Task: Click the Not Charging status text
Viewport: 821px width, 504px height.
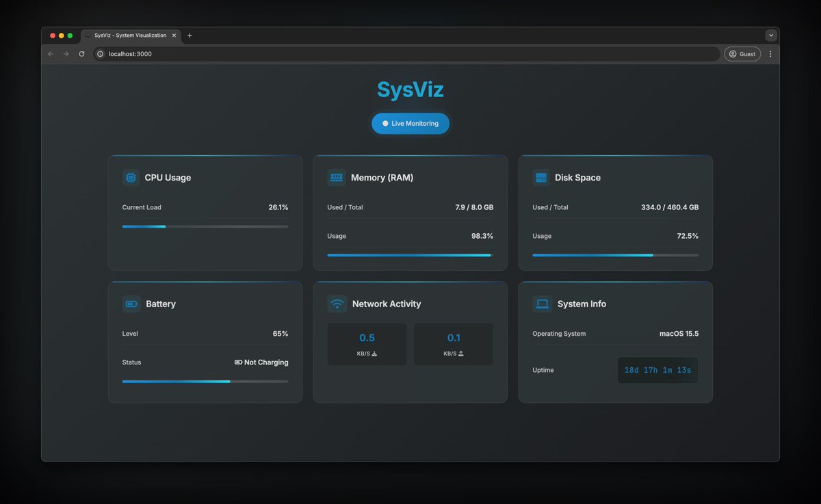Action: point(266,362)
